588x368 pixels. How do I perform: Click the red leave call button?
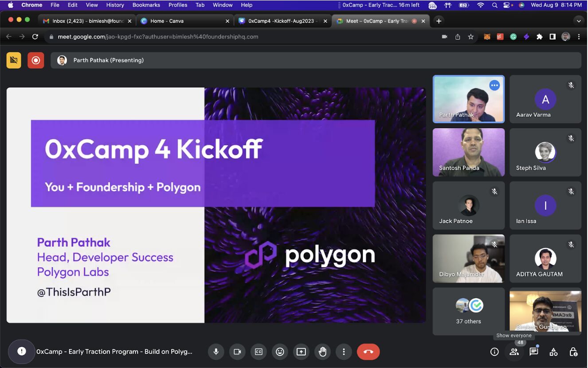coord(368,352)
